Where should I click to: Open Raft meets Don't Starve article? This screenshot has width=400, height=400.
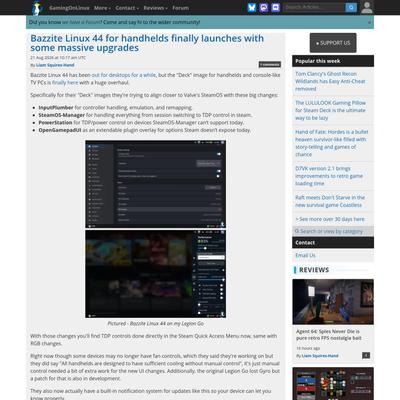pos(330,201)
